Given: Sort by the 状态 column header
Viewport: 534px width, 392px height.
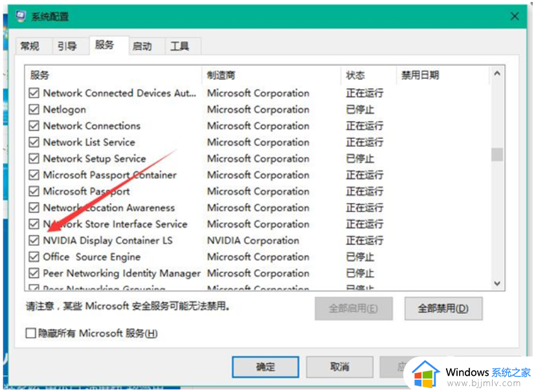Looking at the screenshot, I should [x=368, y=75].
